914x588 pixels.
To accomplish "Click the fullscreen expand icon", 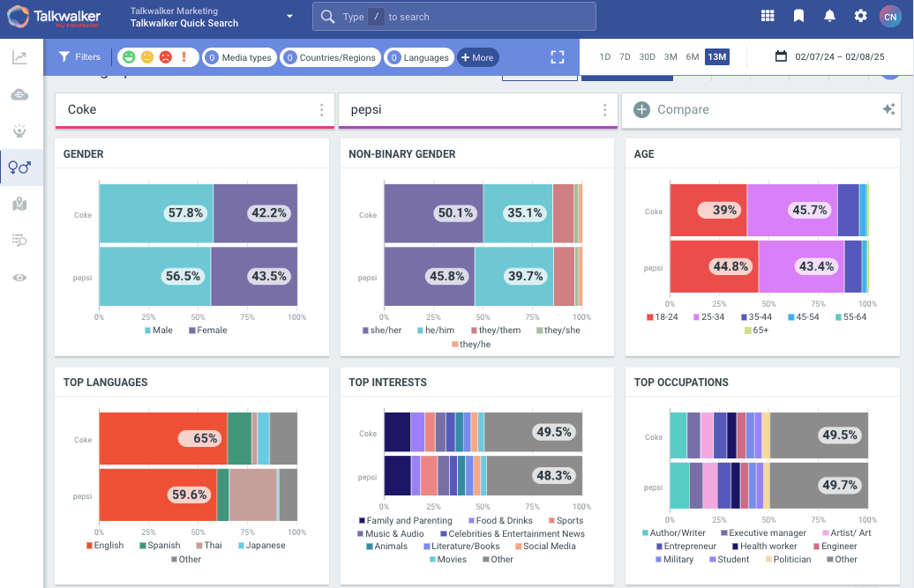I will coord(558,57).
